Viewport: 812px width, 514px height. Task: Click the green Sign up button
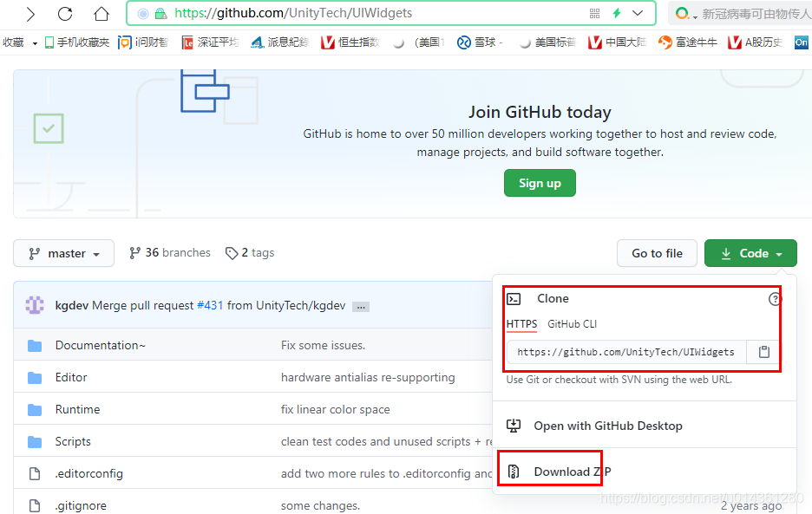tap(540, 183)
